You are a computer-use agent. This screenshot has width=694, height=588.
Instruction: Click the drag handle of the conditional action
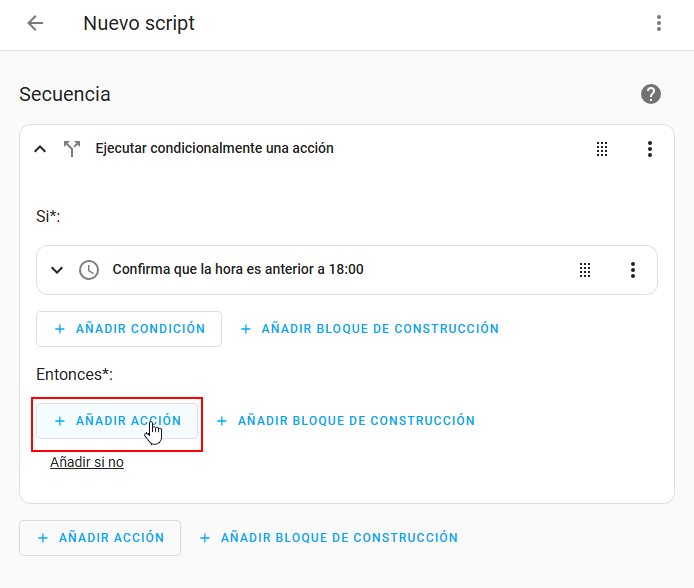click(602, 149)
